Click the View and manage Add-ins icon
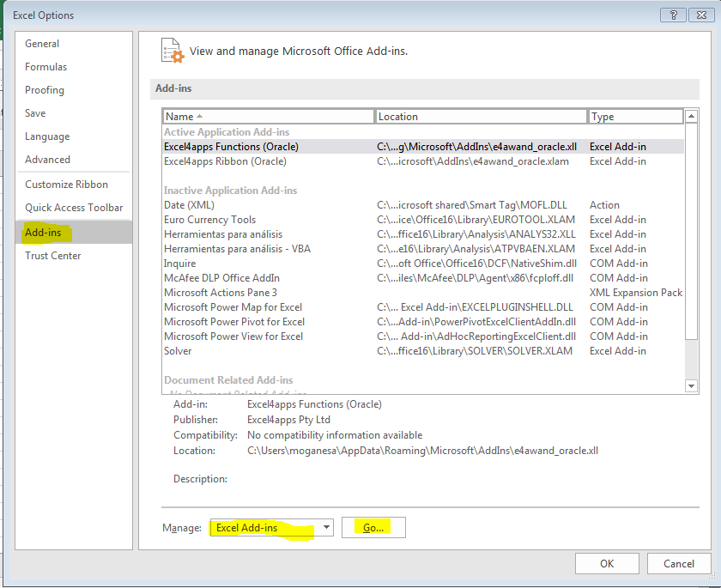Image resolution: width=721 pixels, height=588 pixels. pyautogui.click(x=172, y=50)
